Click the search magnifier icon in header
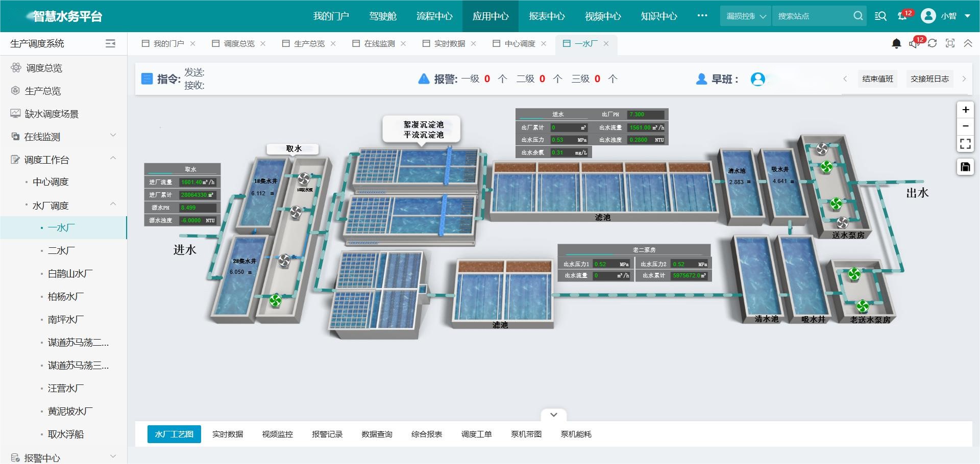Image resolution: width=980 pixels, height=464 pixels. coord(858,16)
